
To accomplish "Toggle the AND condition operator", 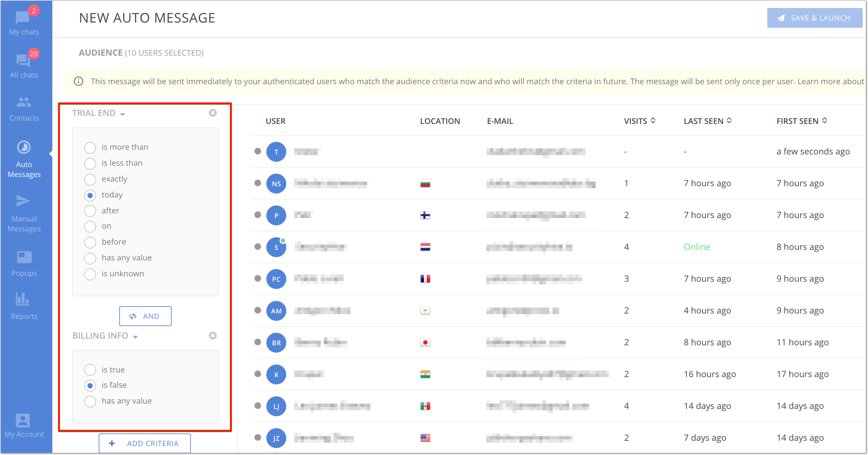I will pos(145,316).
